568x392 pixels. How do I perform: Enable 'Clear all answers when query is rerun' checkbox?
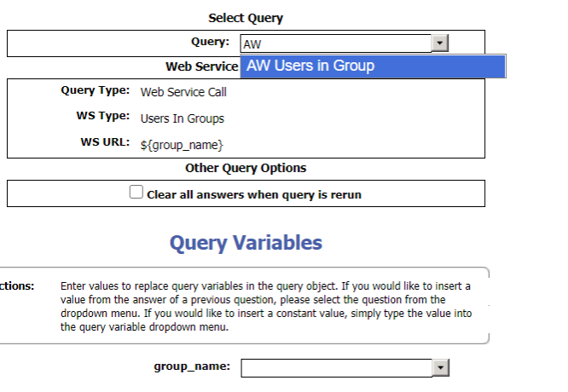136,193
